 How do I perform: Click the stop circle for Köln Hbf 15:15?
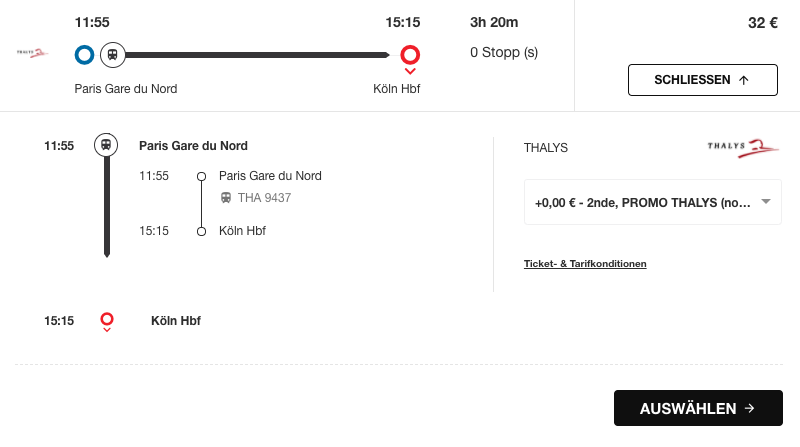pos(202,232)
